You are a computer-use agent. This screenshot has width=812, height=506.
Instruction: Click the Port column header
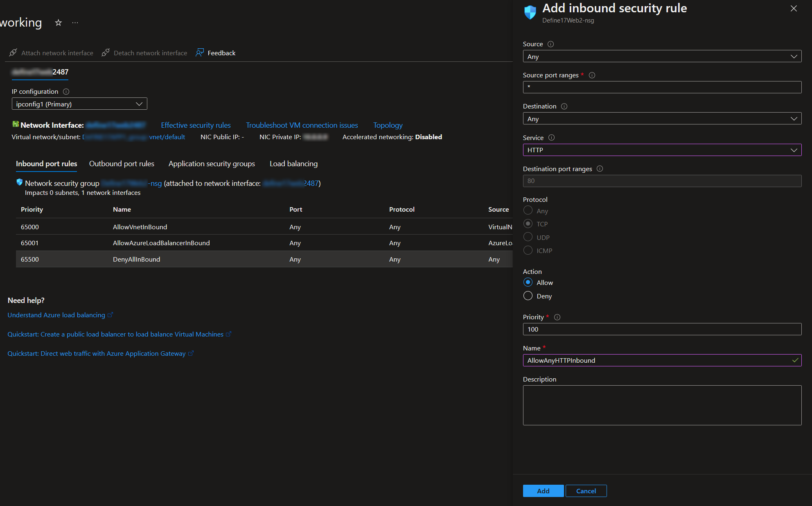(295, 209)
